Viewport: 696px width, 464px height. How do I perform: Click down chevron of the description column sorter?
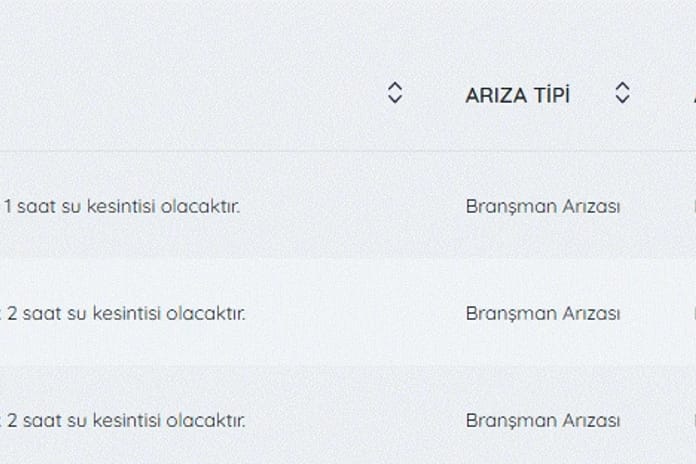(x=395, y=99)
